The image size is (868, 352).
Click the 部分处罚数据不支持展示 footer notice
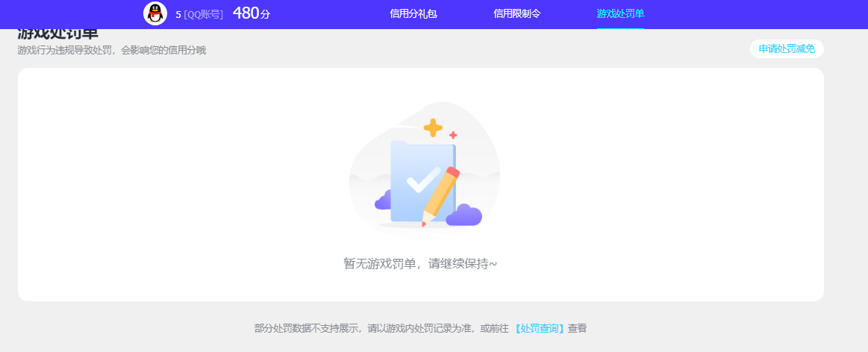381,328
